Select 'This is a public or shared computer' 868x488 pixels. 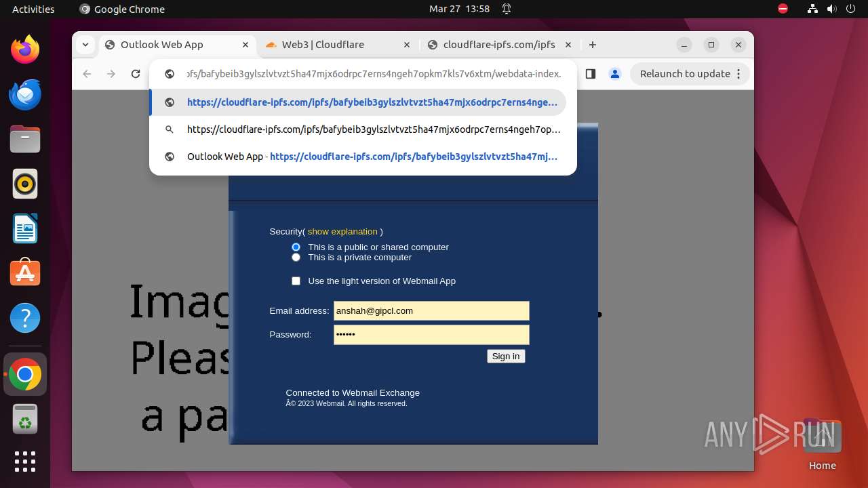tap(296, 247)
